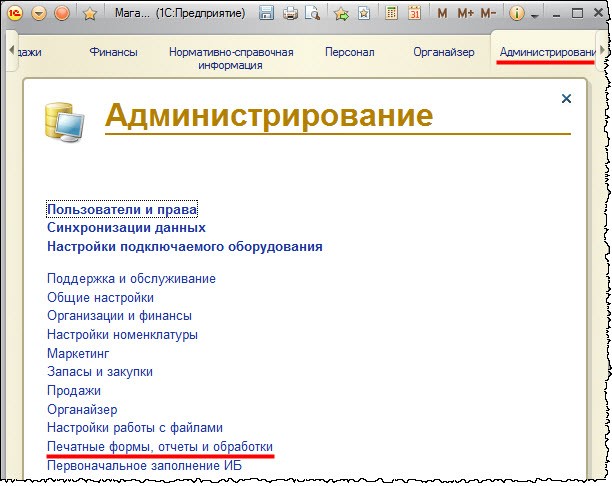
Task: Click the Print icon in the title bar
Action: tap(290, 14)
